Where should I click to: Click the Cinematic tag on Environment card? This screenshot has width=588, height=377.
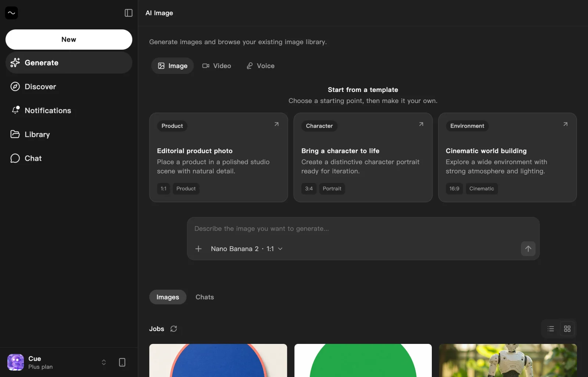click(482, 189)
